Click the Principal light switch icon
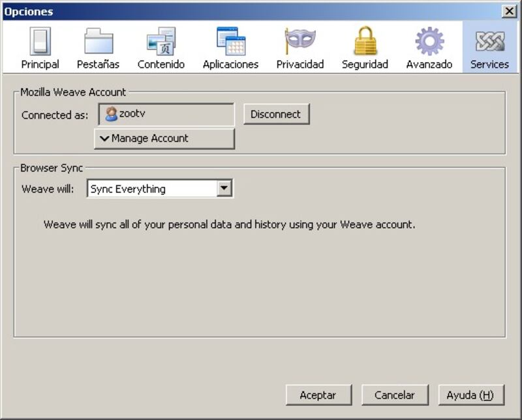This screenshot has height=420, width=522. pos(40,41)
